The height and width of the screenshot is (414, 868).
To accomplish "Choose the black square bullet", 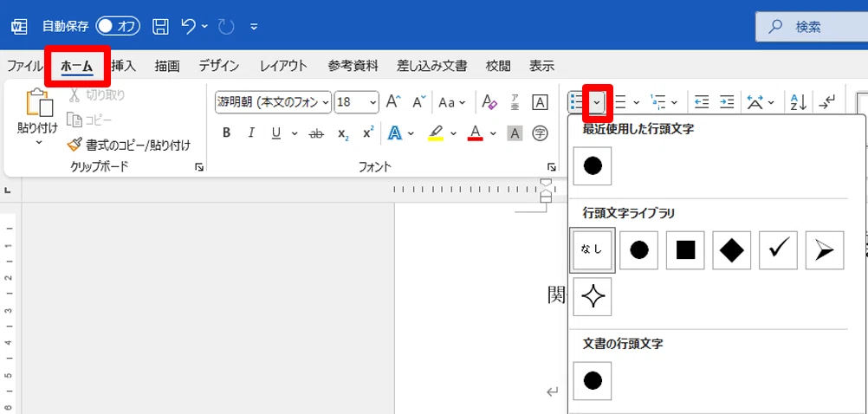I will pos(685,250).
